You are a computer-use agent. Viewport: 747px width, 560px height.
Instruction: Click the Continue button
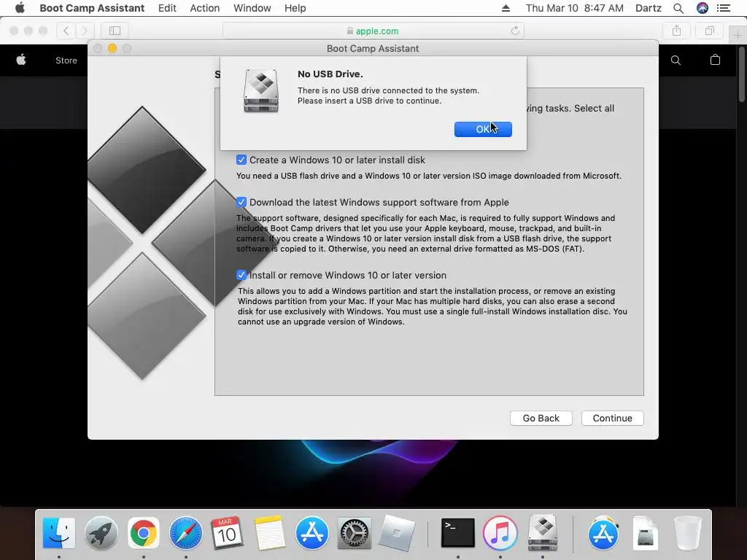pyautogui.click(x=613, y=418)
